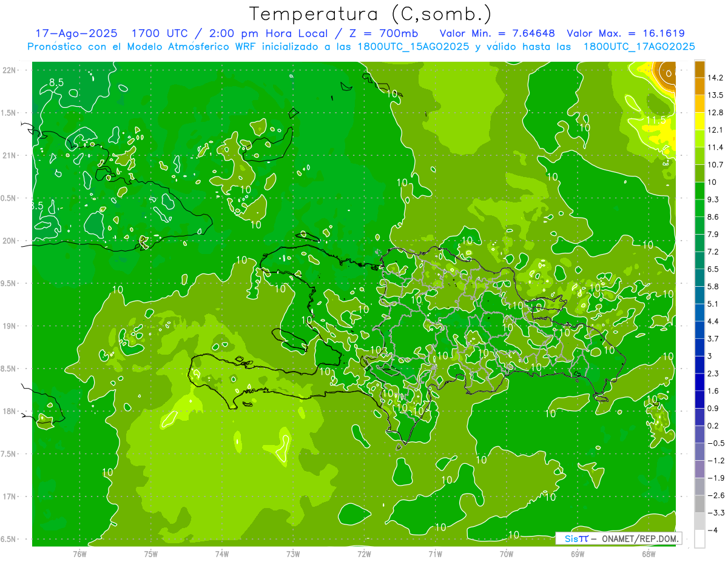728x562 pixels.
Task: Click the "69W" longitude axis label
Action: (x=578, y=554)
